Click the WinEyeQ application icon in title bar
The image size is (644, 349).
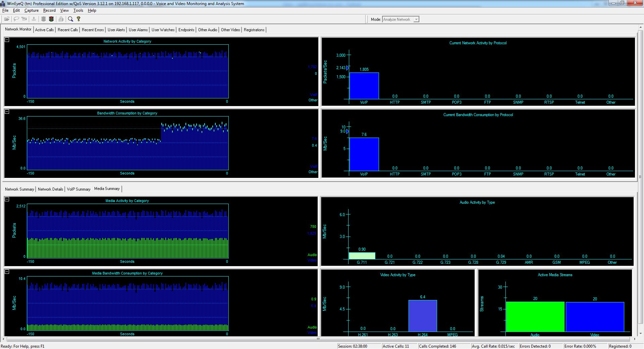pyautogui.click(x=3, y=3)
